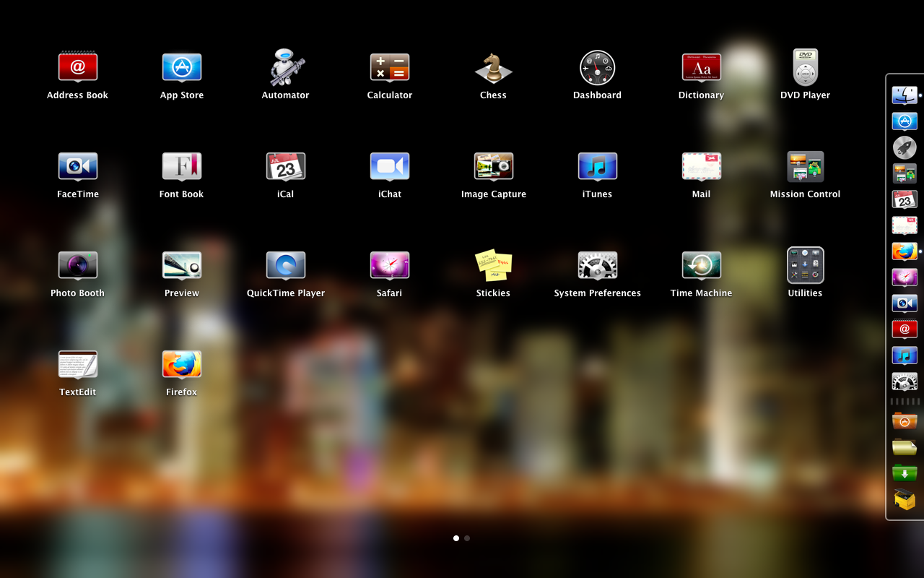The height and width of the screenshot is (578, 924).
Task: Open Finder in the Dock
Action: (x=905, y=95)
